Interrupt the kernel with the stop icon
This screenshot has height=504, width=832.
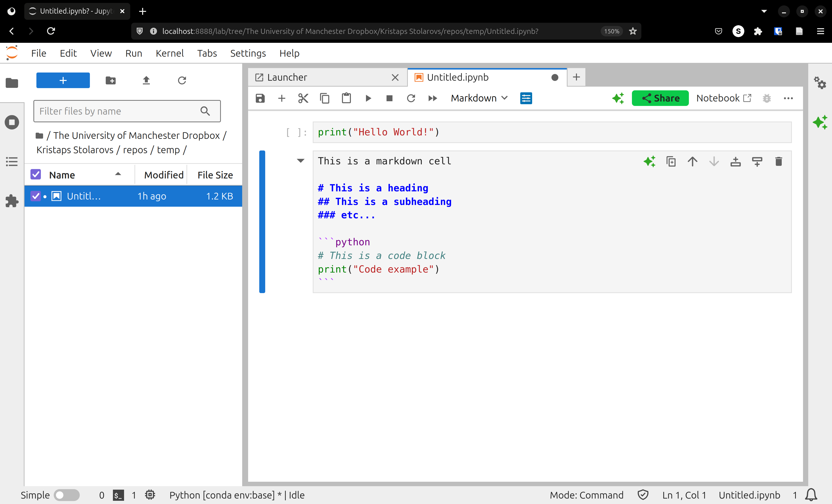coord(389,98)
